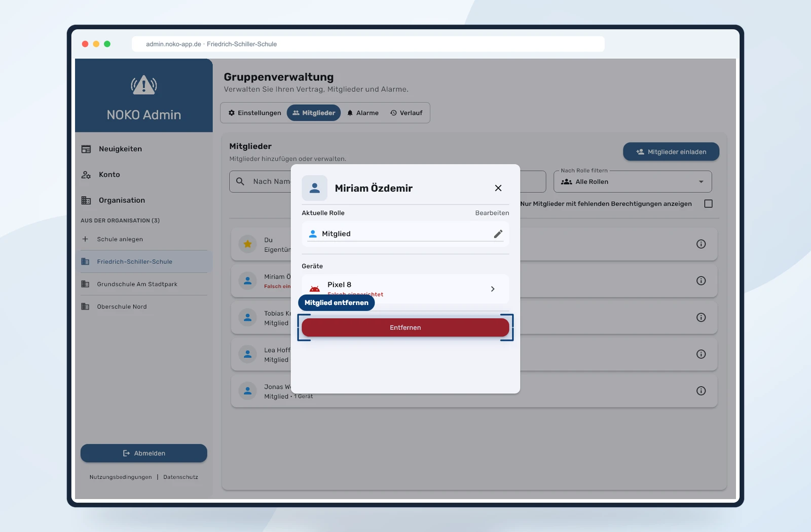Screen dimensions: 811x532
Task: Open info icon on Lea Hoff row
Action: click(701, 354)
